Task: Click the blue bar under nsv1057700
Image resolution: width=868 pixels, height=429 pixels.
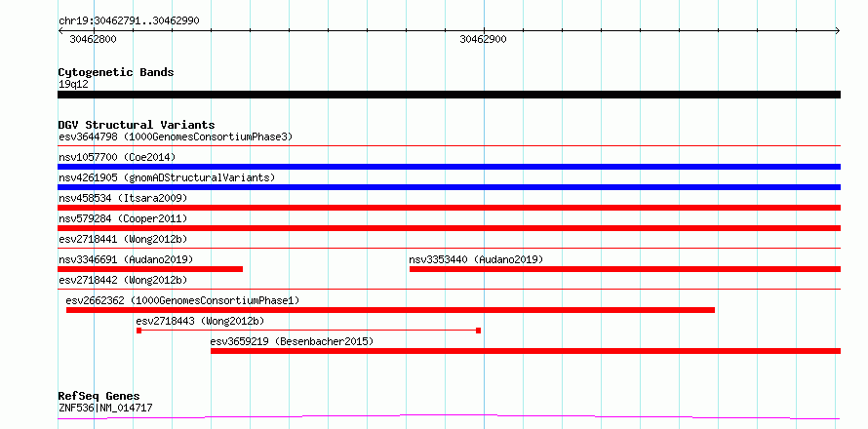Action: click(x=449, y=167)
